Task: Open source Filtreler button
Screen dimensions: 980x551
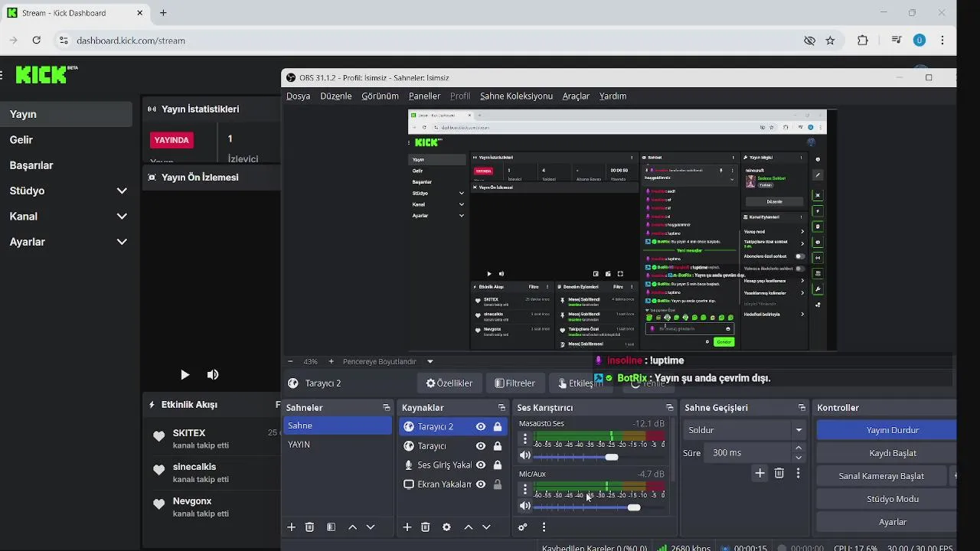Action: click(515, 383)
